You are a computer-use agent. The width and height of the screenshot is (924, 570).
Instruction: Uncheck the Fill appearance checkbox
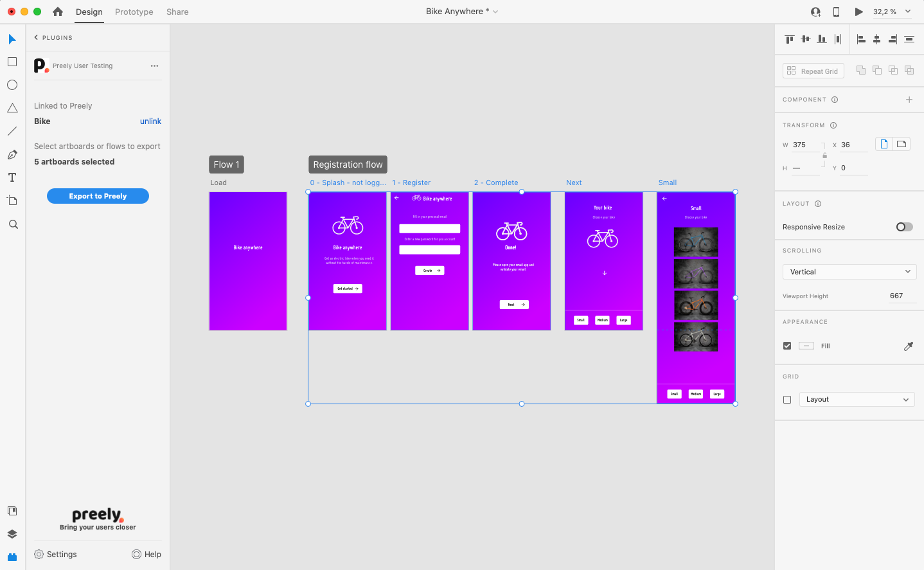pos(787,345)
